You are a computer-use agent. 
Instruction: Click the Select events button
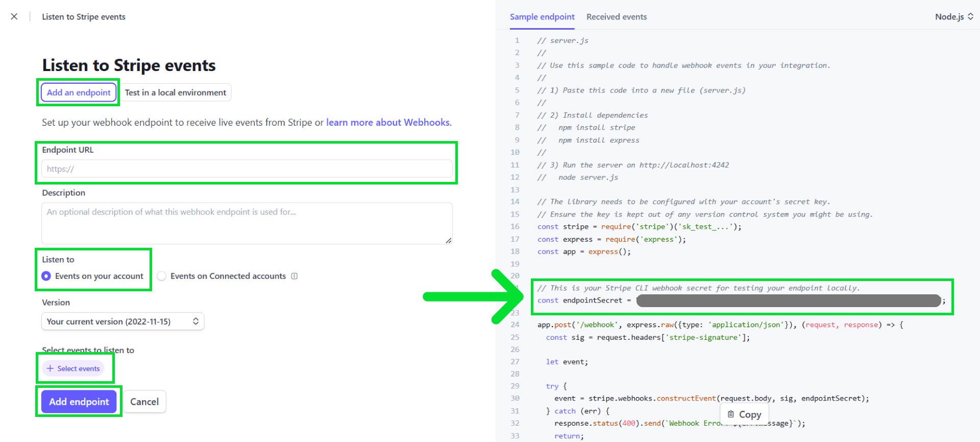(x=73, y=368)
